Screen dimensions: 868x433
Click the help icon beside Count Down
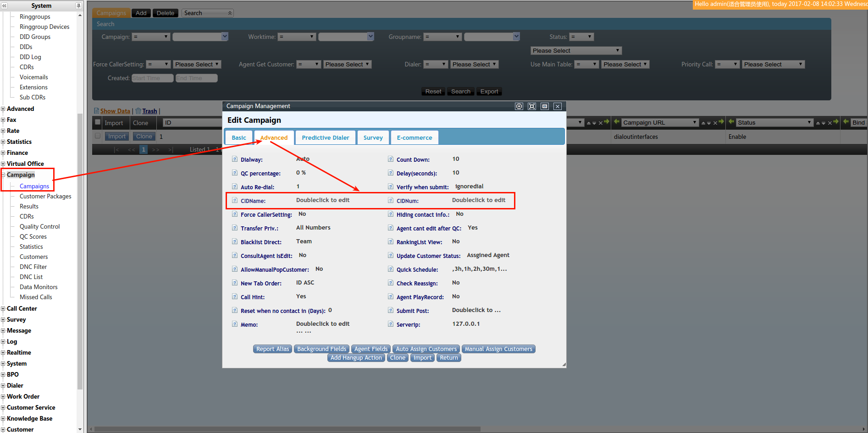(391, 159)
